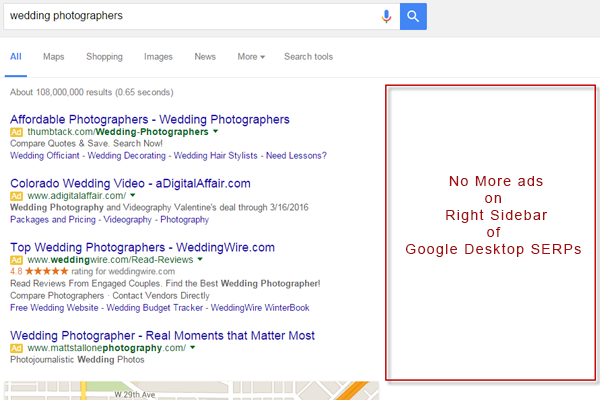Screen dimensions: 600x400
Task: Click the Ad badge next to thumbtack.com
Action: [16, 132]
